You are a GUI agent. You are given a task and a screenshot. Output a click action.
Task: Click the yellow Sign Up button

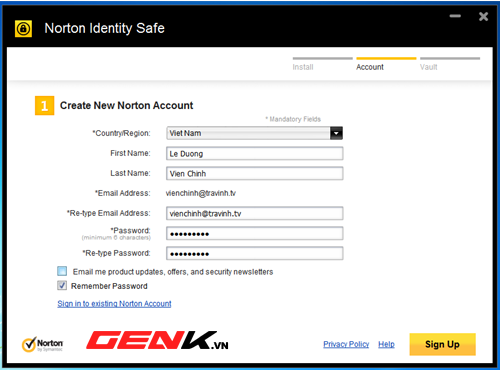pos(442,344)
